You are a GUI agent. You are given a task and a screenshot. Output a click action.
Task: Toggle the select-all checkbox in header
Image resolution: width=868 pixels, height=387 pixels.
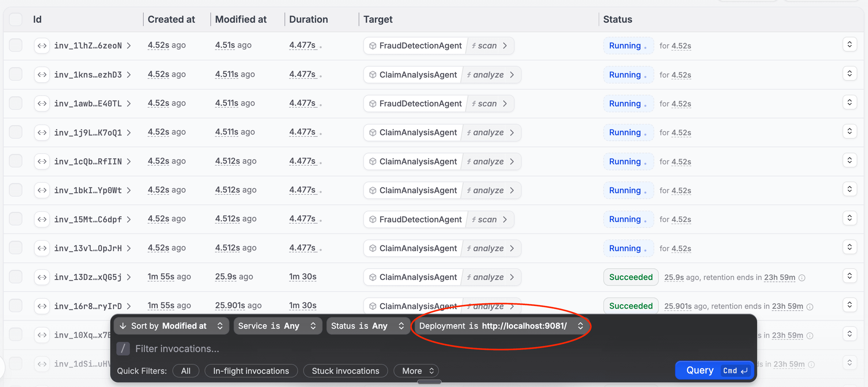click(x=16, y=19)
